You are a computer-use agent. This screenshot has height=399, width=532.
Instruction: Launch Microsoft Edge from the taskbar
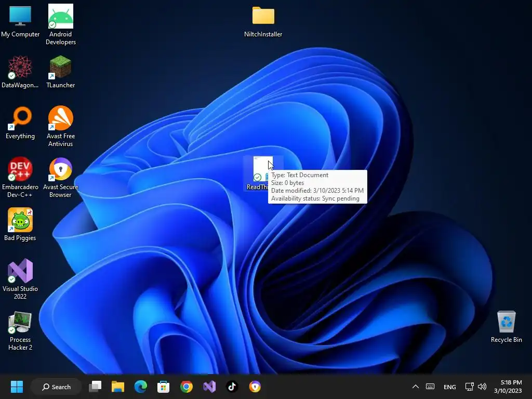(140, 387)
